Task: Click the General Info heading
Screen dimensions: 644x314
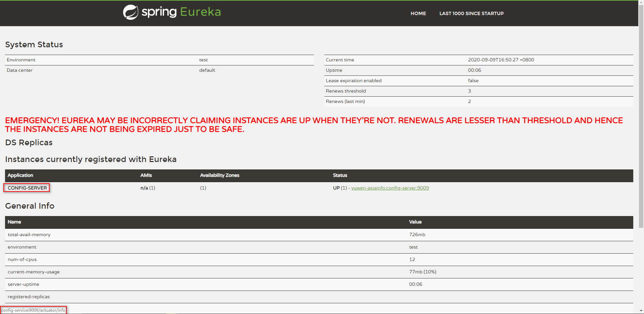Action: point(30,206)
